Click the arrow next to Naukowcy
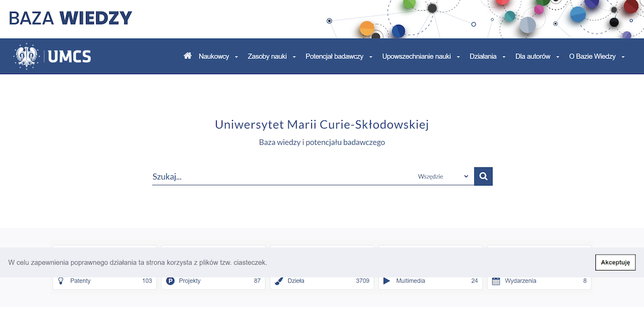Viewport: 644px width, 335px height. click(x=236, y=57)
